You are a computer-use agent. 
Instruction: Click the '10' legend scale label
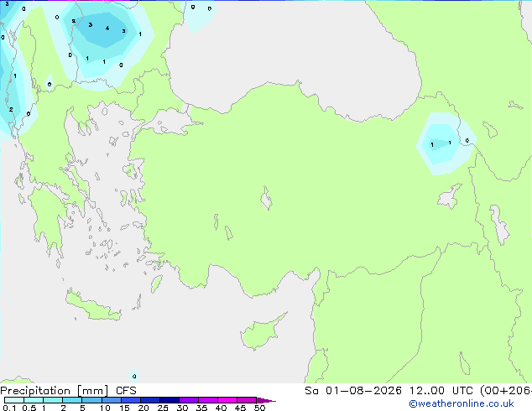pos(105,408)
